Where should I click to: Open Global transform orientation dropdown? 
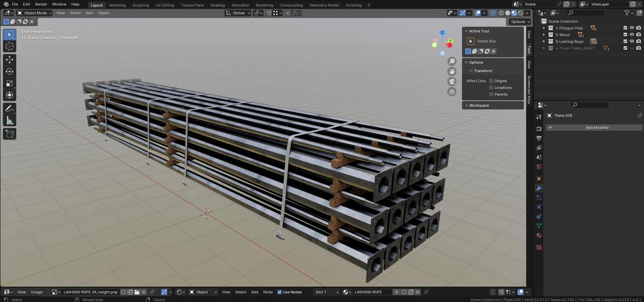238,13
